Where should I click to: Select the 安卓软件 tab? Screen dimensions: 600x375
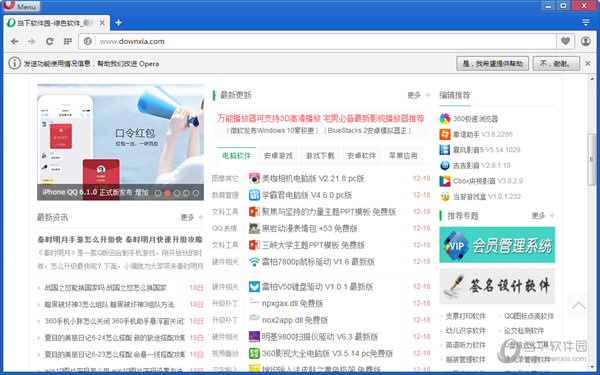[x=362, y=155]
